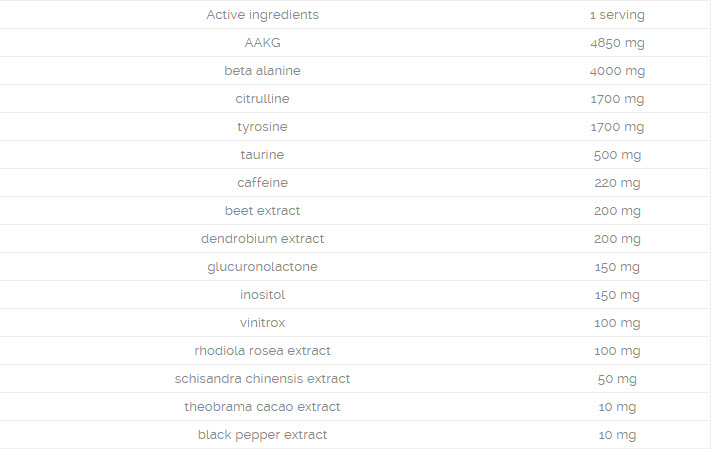
Task: Select the inositol row name
Action: pyautogui.click(x=262, y=295)
